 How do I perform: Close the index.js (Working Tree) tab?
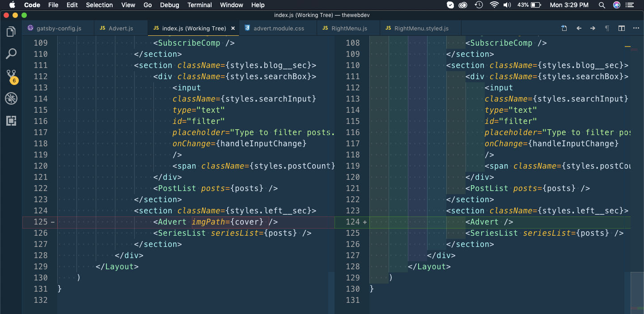(x=233, y=28)
